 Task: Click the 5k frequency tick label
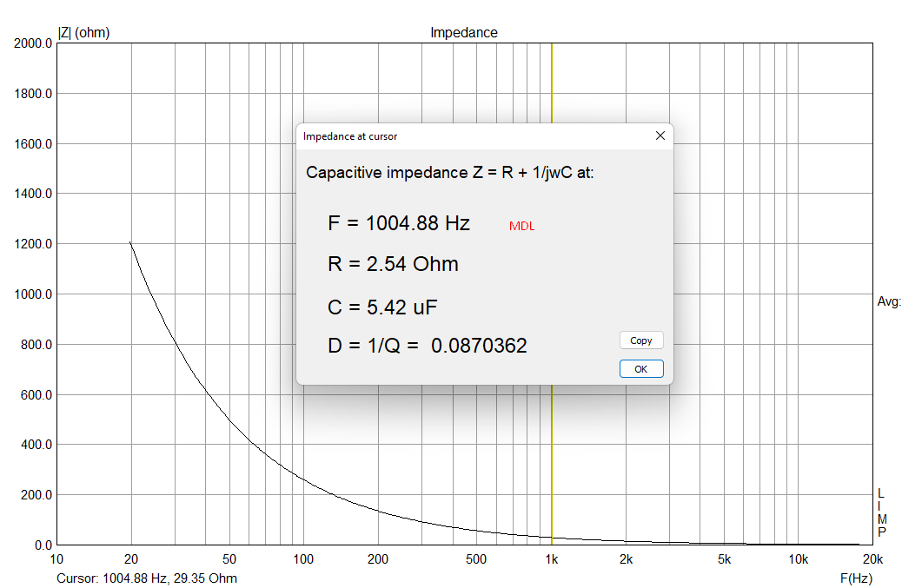pyautogui.click(x=724, y=558)
